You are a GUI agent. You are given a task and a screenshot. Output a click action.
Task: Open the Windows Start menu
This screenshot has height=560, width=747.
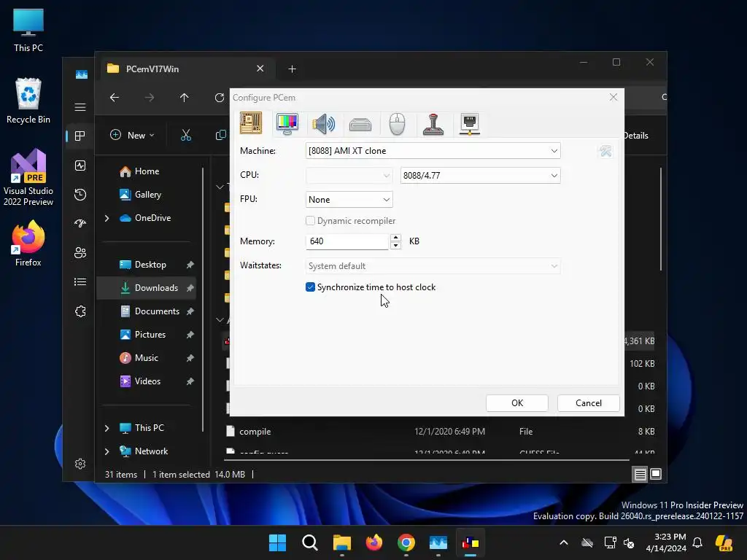click(277, 542)
